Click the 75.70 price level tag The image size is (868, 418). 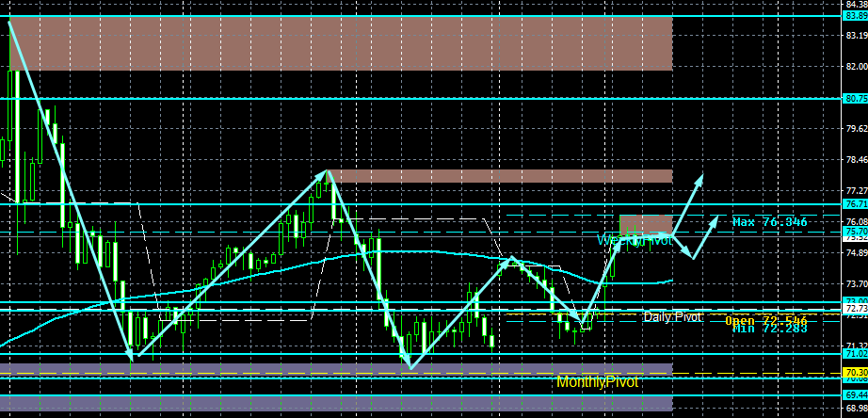(854, 231)
